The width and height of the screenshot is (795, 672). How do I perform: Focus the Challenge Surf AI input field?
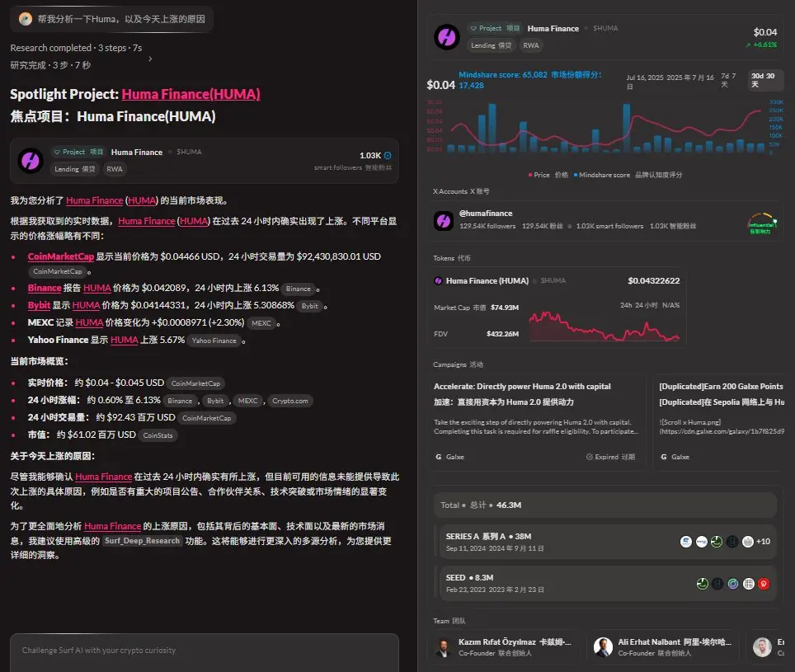pos(205,652)
